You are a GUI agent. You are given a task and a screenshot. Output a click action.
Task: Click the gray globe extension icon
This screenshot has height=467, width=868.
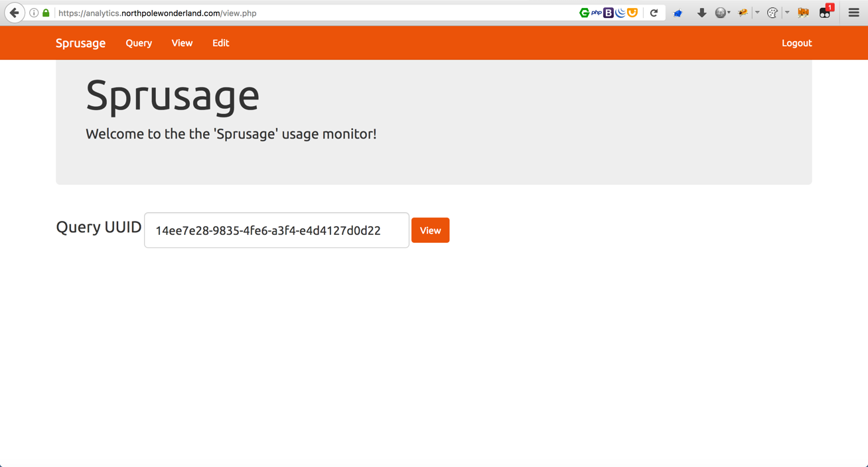(x=720, y=13)
